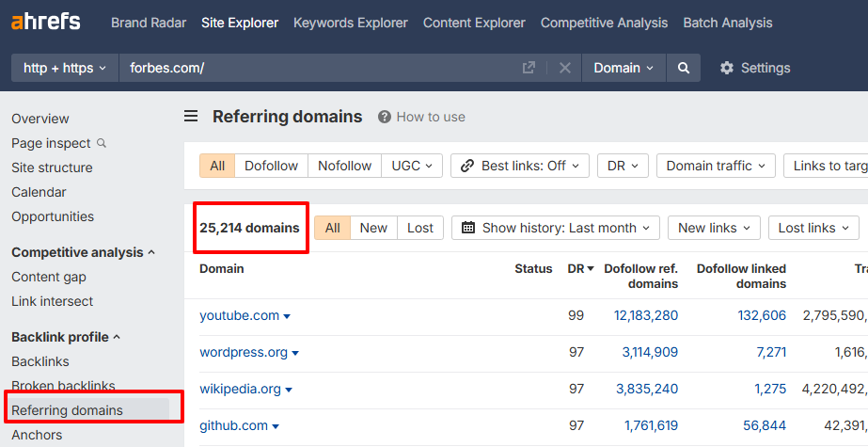
Task: Open Links to target filter dropdown
Action: (x=826, y=166)
